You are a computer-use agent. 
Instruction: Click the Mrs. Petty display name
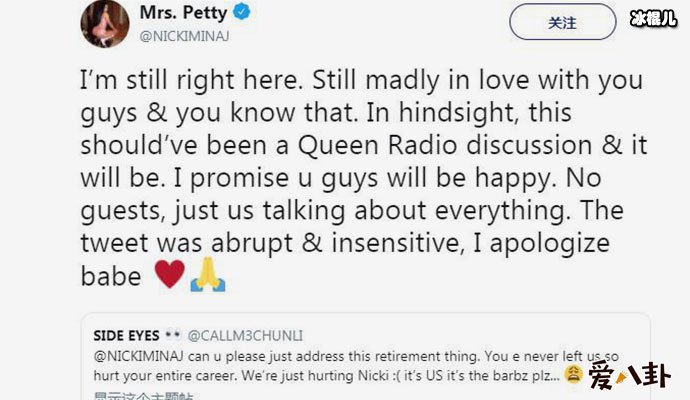tap(196, 14)
